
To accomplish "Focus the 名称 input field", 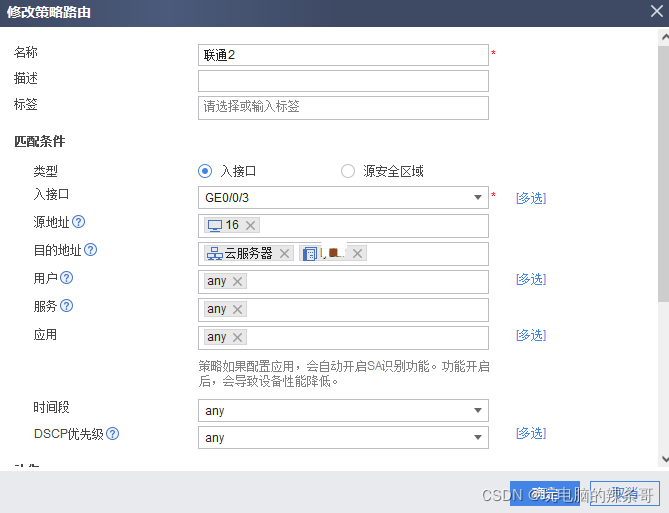I will click(x=343, y=55).
